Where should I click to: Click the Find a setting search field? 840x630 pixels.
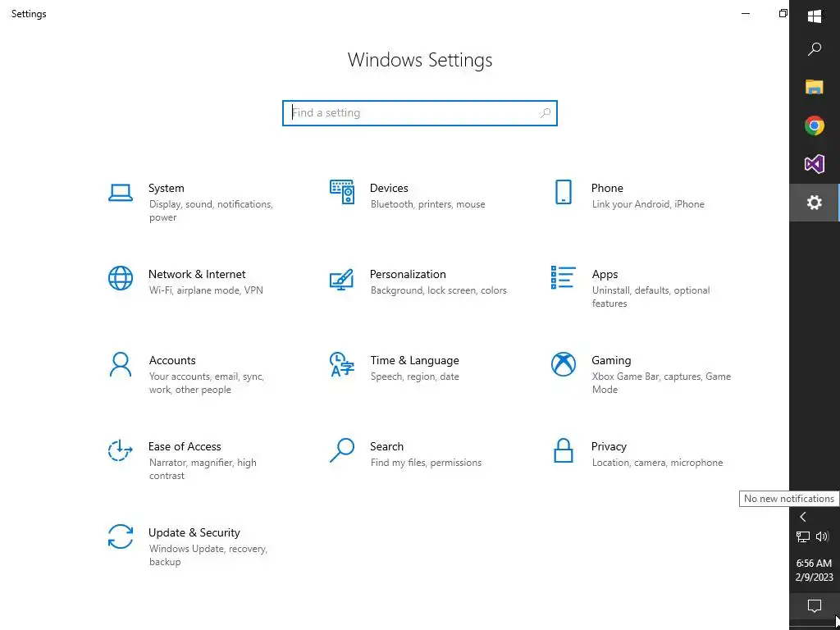pyautogui.click(x=419, y=113)
